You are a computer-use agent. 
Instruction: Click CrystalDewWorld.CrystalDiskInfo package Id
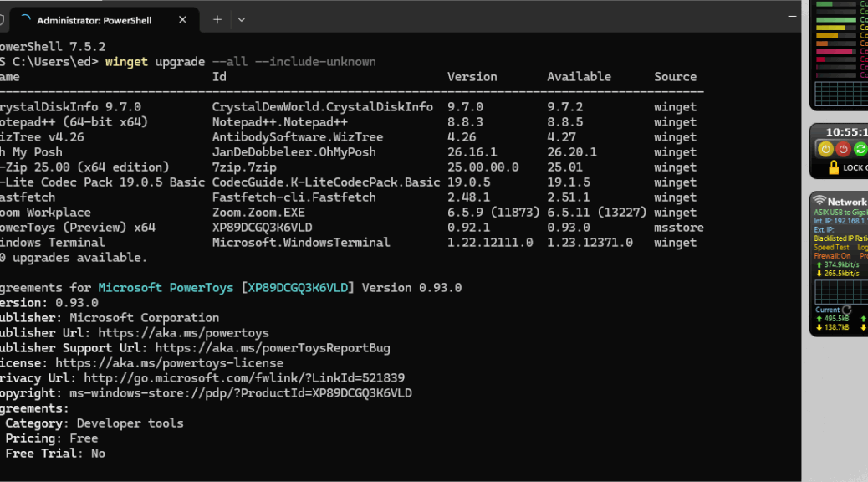[323, 107]
